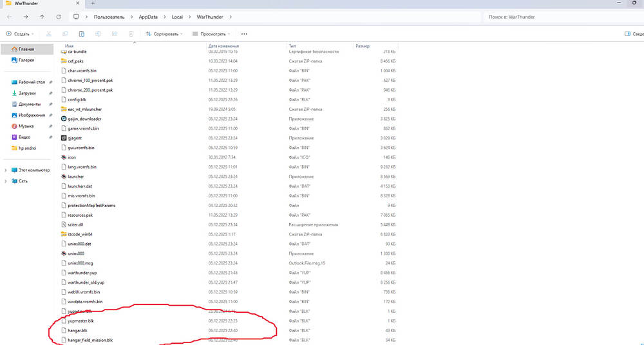Click the Delete trash bin icon
Viewport: 644px width, 345px height.
[x=131, y=34]
